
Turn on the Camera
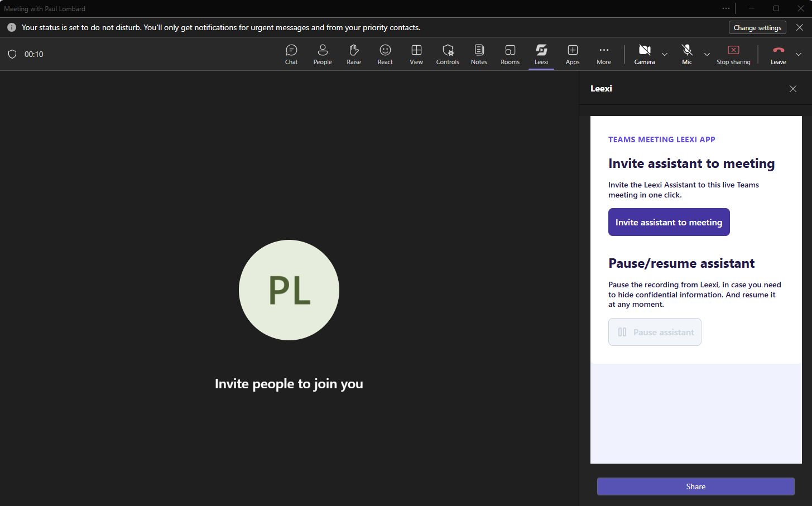(645, 54)
